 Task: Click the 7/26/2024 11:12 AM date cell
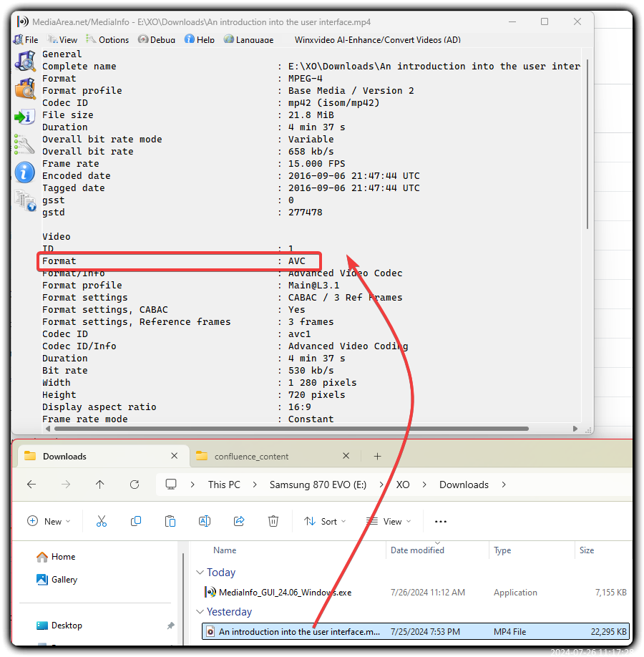428,593
